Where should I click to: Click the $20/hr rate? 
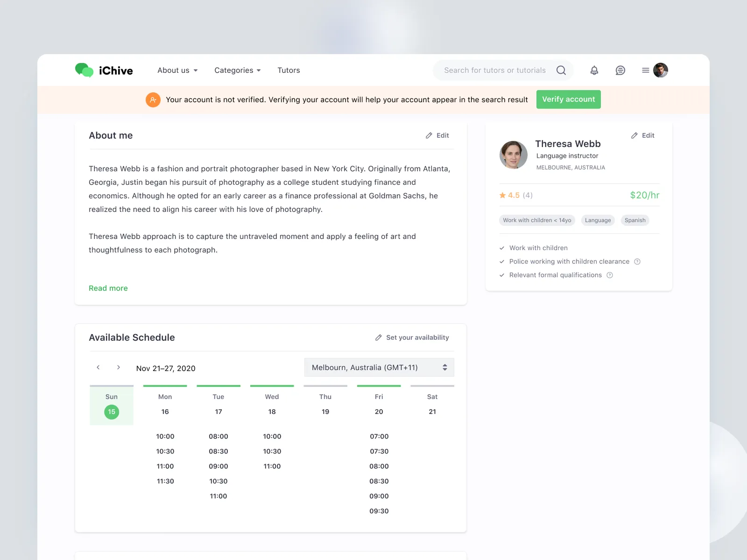[645, 195]
